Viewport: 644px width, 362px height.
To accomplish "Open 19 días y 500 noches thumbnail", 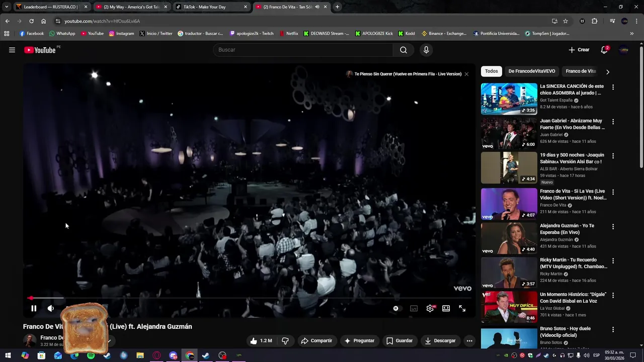I will click(x=509, y=168).
